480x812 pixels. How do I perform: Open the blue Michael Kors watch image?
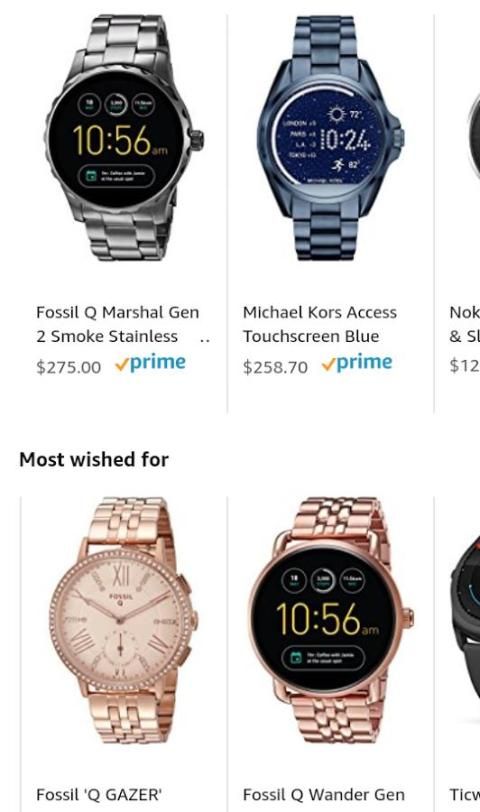(330, 138)
